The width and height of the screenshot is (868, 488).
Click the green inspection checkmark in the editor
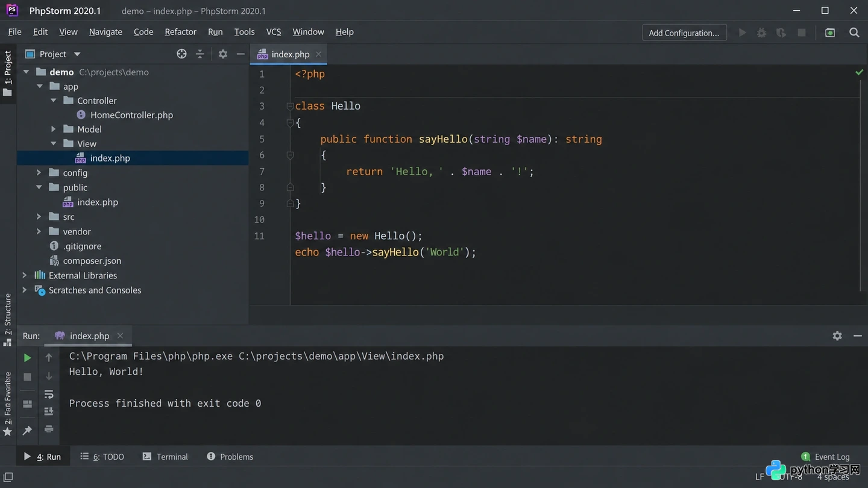859,72
